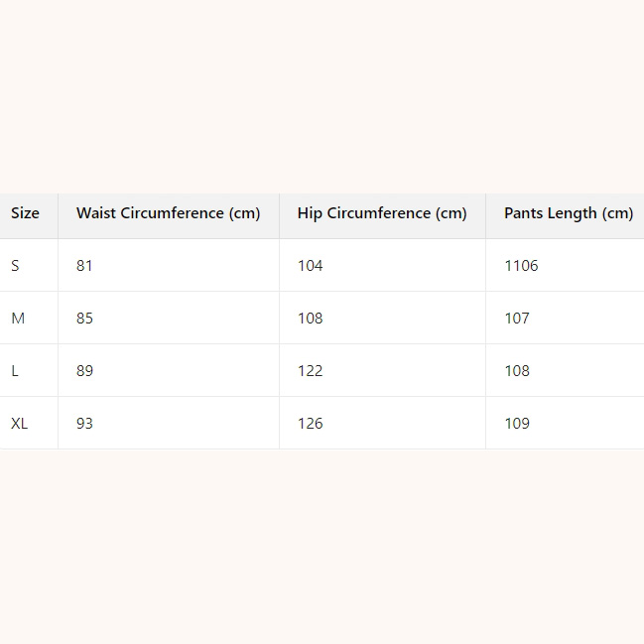Click hip value 108 in M row
Screen dimensions: 644x644
point(311,319)
